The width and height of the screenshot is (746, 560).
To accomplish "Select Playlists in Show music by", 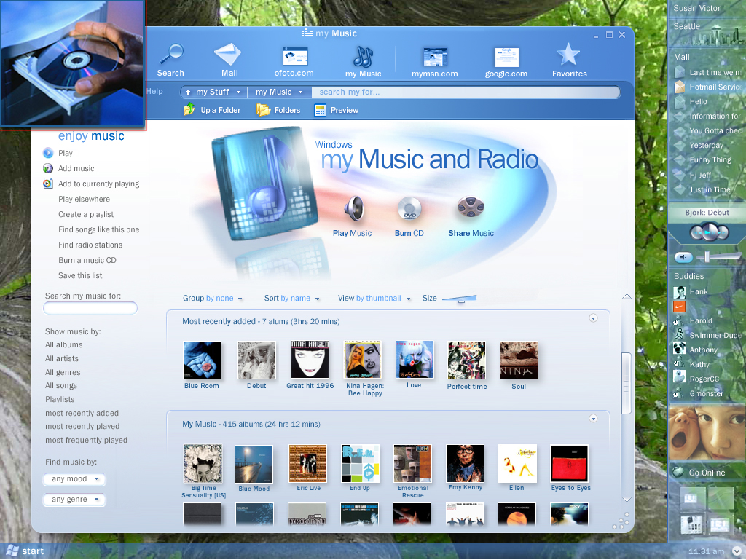I will [x=60, y=399].
